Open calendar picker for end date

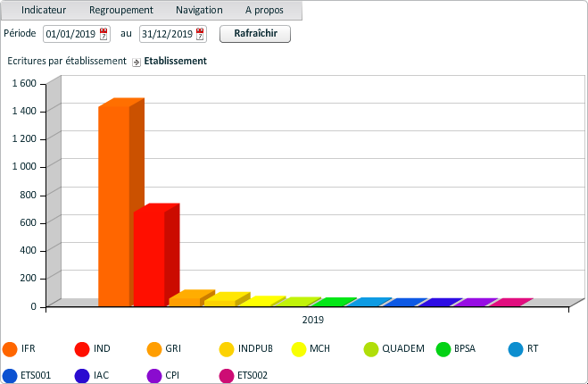point(200,34)
